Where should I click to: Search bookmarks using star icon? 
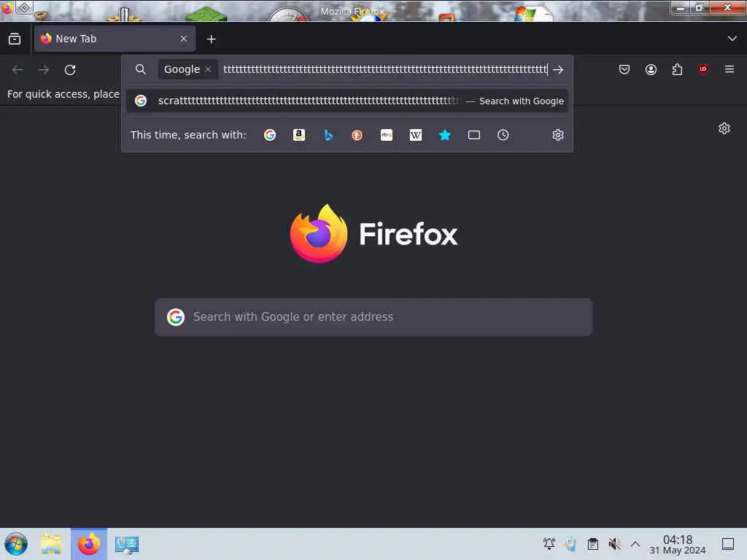445,135
